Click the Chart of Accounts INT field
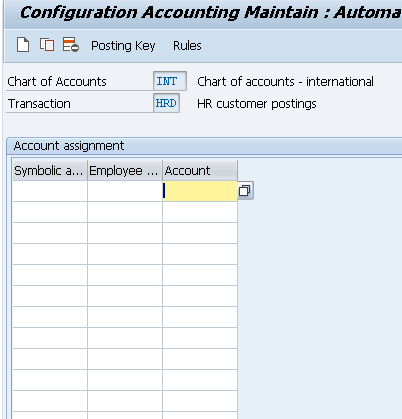 pyautogui.click(x=170, y=81)
